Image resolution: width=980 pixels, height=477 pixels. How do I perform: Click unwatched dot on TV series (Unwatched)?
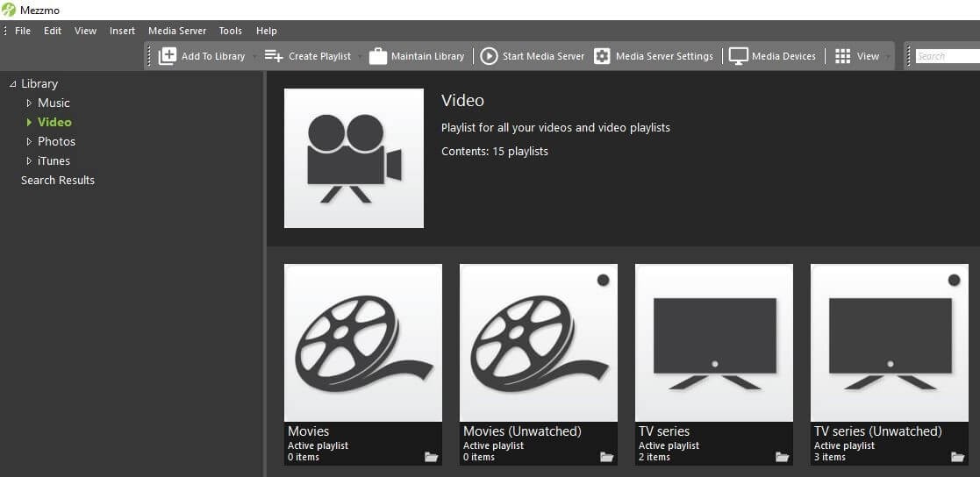pyautogui.click(x=954, y=280)
